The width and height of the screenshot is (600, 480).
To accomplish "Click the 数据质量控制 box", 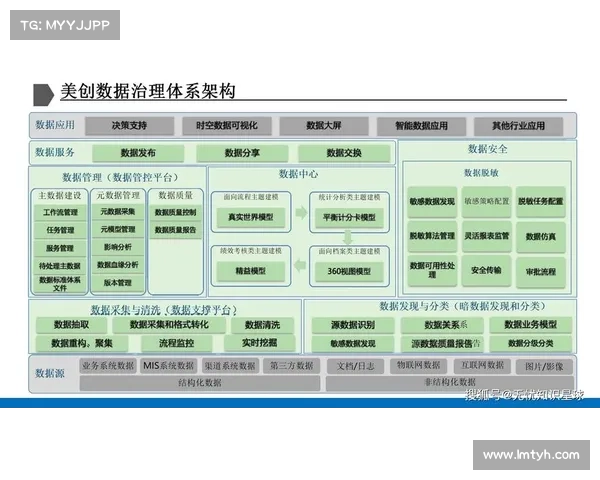I will click(x=176, y=212).
